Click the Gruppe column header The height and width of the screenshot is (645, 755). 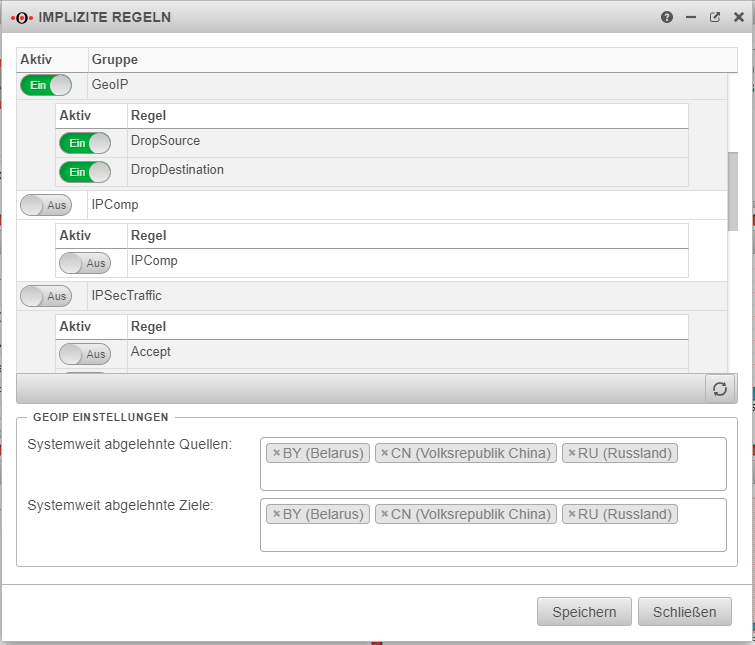400,60
